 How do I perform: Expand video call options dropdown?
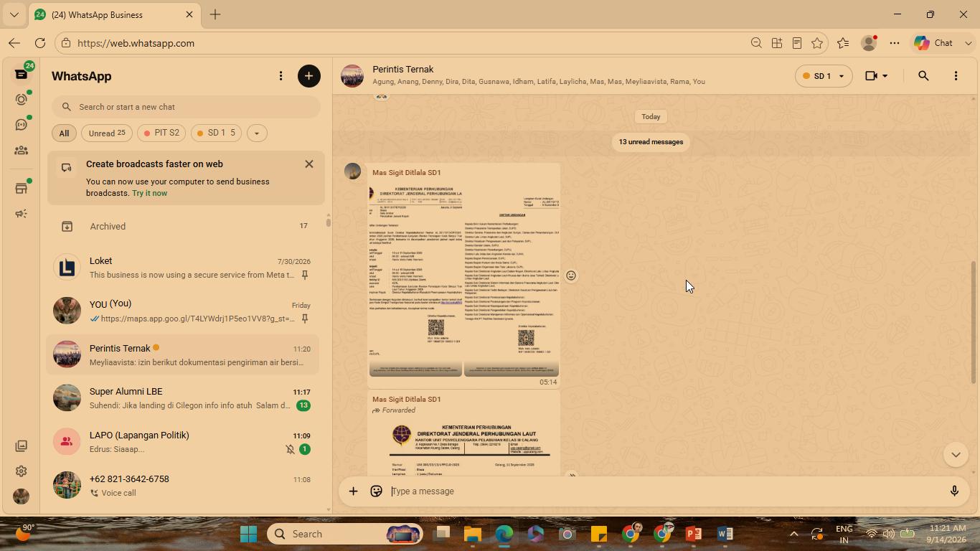coord(877,76)
